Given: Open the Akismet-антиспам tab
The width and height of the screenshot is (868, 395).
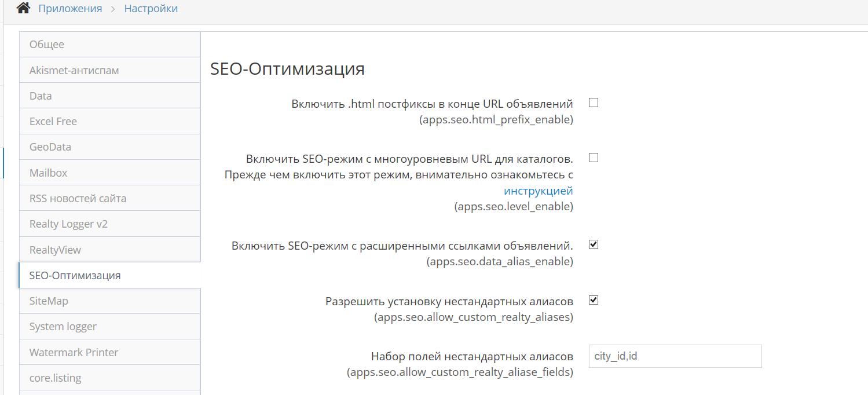Looking at the screenshot, I should coord(110,70).
